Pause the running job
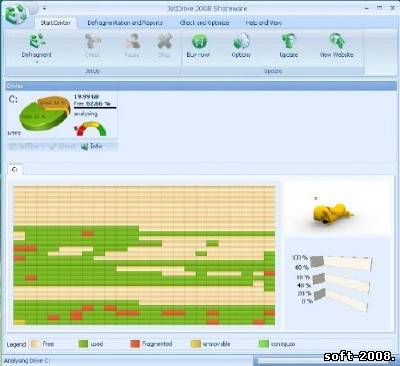Screen dimensions: 400x366 tap(132, 41)
